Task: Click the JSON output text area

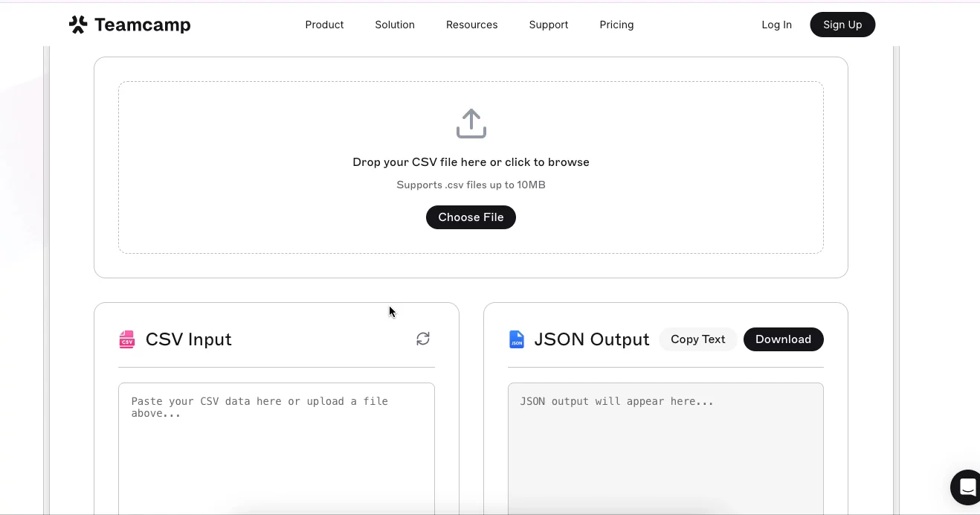Action: point(665,448)
